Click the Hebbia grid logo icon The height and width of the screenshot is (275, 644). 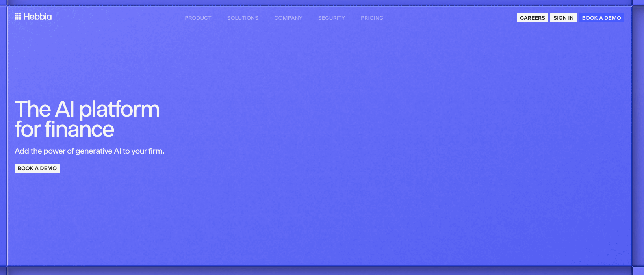pos(18,17)
